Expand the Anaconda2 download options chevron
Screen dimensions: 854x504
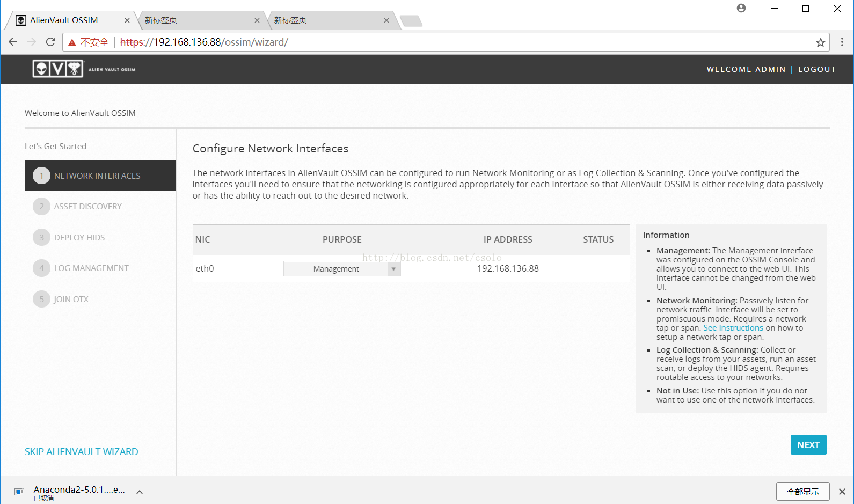[x=140, y=492]
